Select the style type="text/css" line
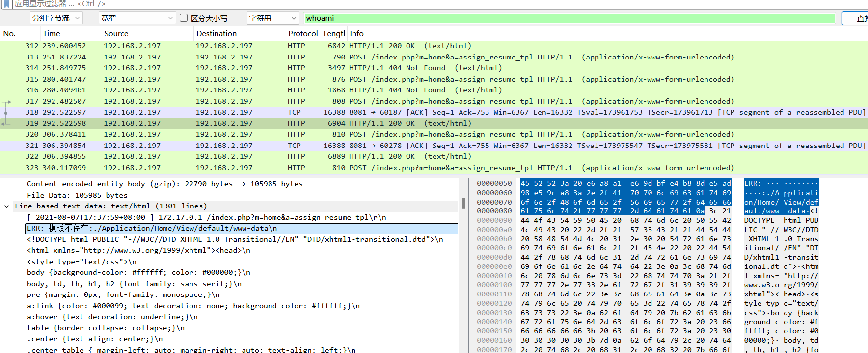 pyautogui.click(x=82, y=262)
